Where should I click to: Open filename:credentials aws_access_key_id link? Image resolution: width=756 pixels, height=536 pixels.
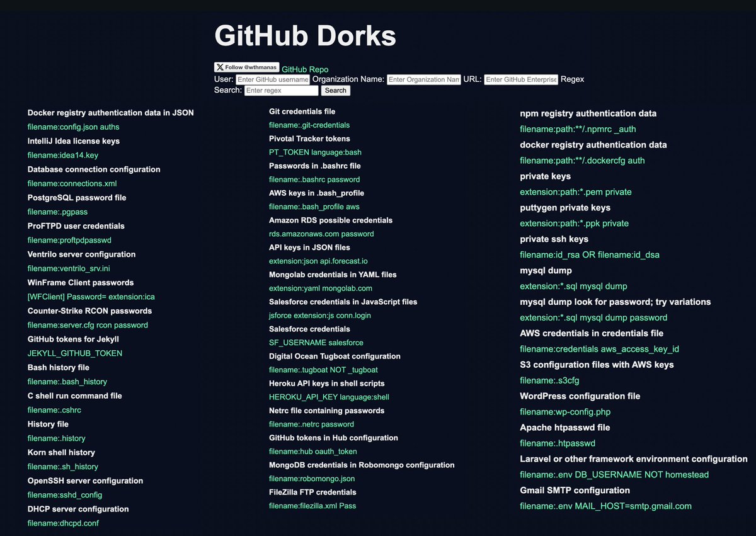coord(599,349)
